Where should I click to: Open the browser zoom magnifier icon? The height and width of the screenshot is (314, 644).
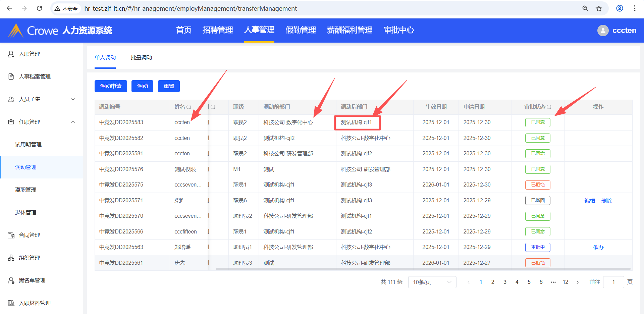tap(585, 8)
